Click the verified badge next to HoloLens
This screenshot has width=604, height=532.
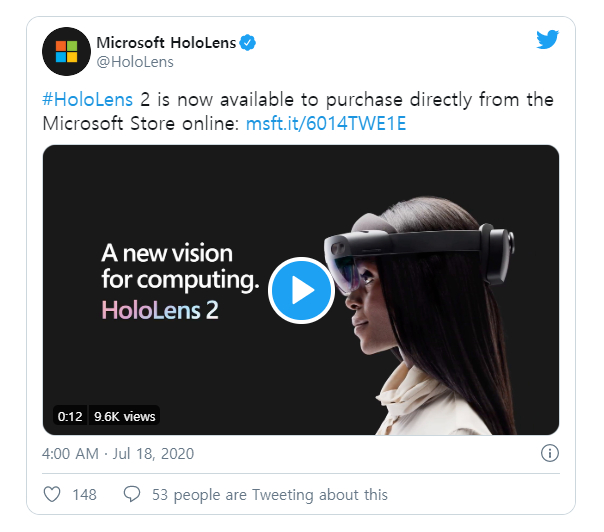click(248, 43)
